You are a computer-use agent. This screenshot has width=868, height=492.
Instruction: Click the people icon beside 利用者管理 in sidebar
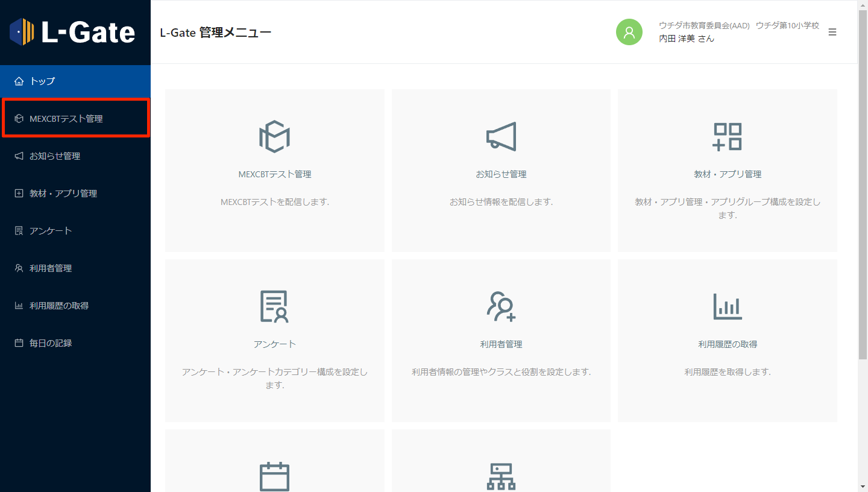click(x=19, y=268)
